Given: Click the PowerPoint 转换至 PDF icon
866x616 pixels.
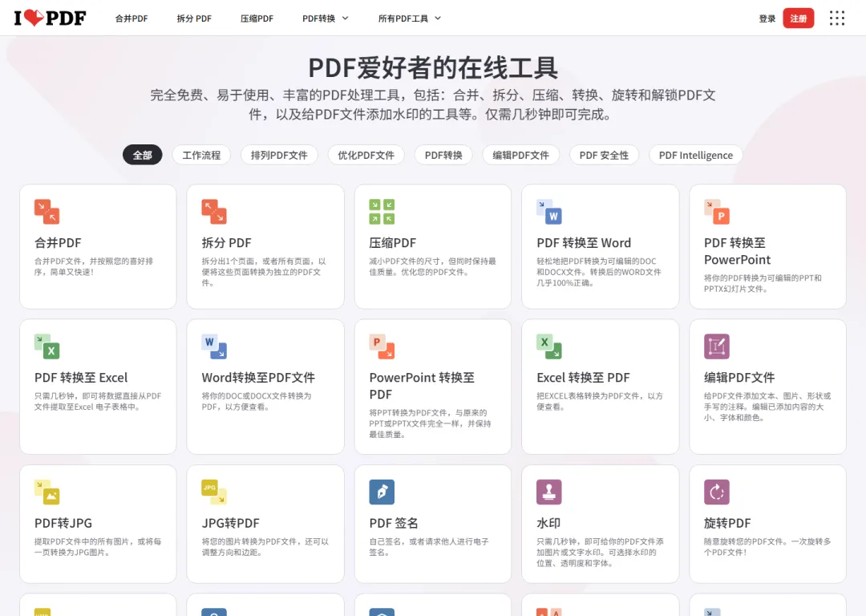Looking at the screenshot, I should pyautogui.click(x=382, y=346).
